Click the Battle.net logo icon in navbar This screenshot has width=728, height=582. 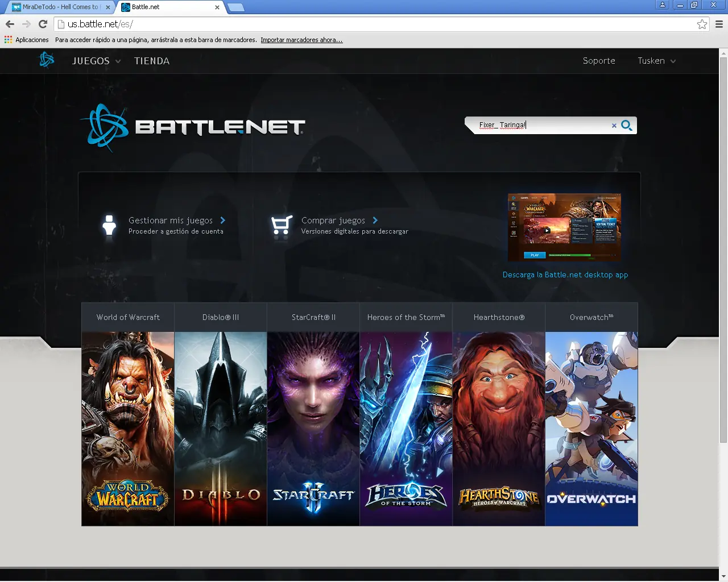tap(47, 60)
